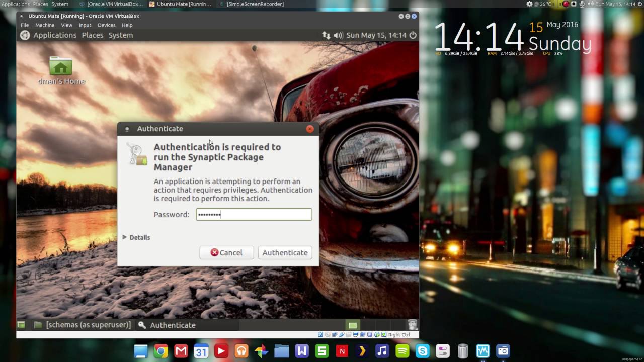Open the guest Applications menu
The width and height of the screenshot is (644, 362).
point(54,35)
